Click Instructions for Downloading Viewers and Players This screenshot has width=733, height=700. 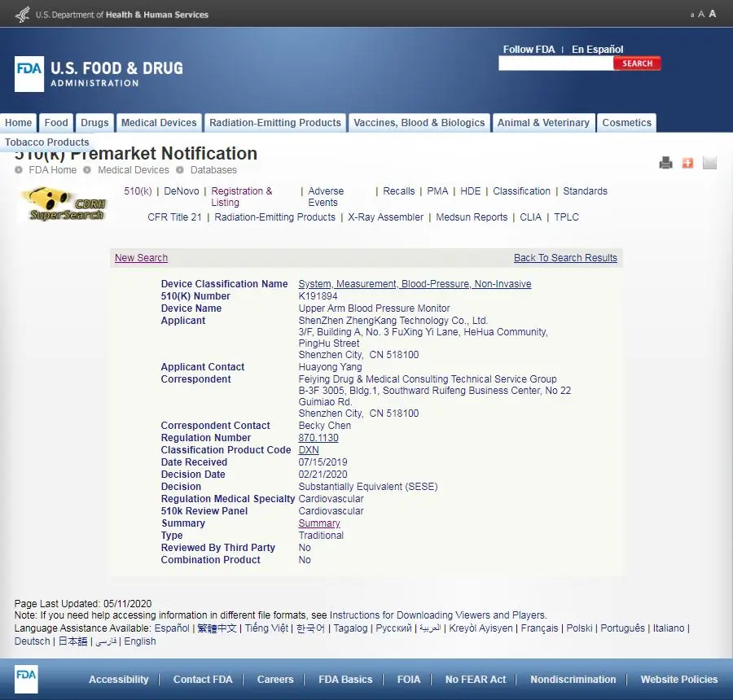(437, 615)
